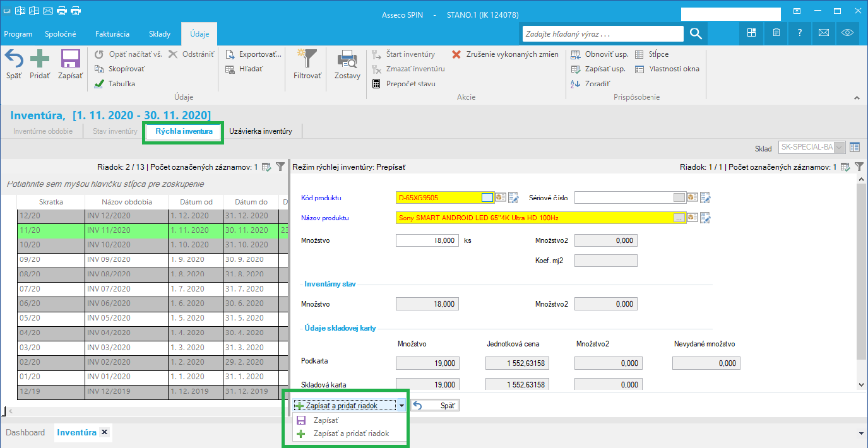Expand the Sklad warehouse dropdown
868x448 pixels.
pos(839,147)
